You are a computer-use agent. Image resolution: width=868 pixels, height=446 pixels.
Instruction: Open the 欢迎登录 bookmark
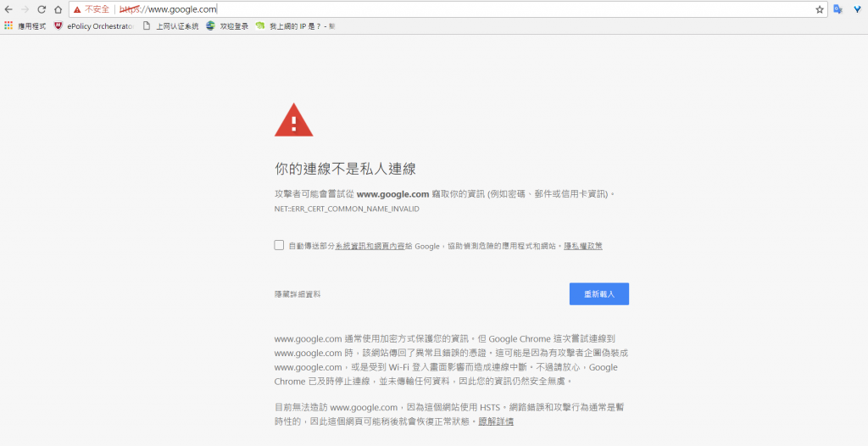pyautogui.click(x=227, y=26)
